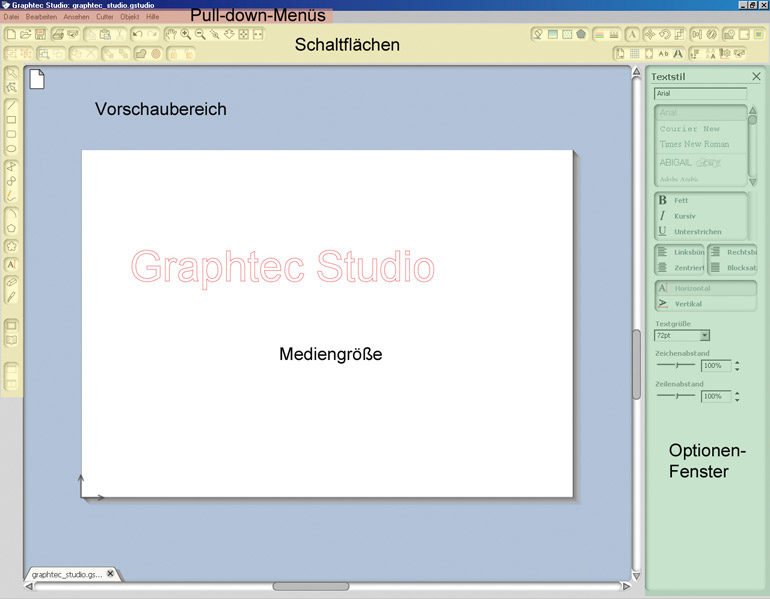The width and height of the screenshot is (770, 599).
Task: Click the grid settings icon
Action: 634,53
